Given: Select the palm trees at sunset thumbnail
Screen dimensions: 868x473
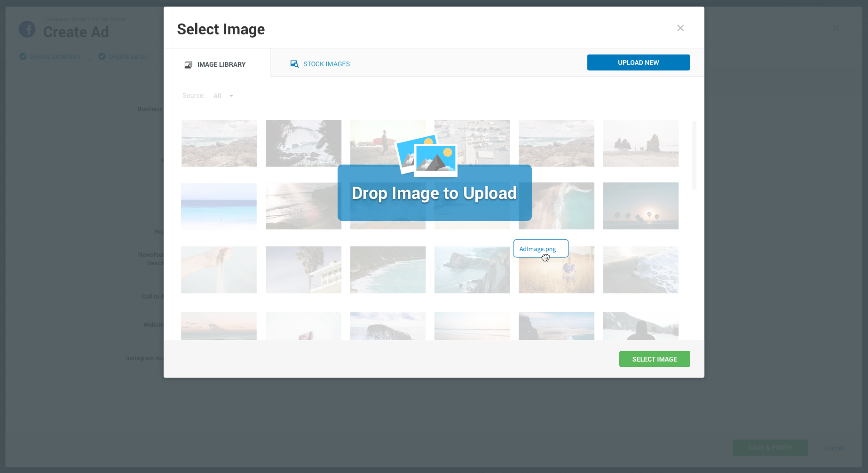Looking at the screenshot, I should coord(640,206).
